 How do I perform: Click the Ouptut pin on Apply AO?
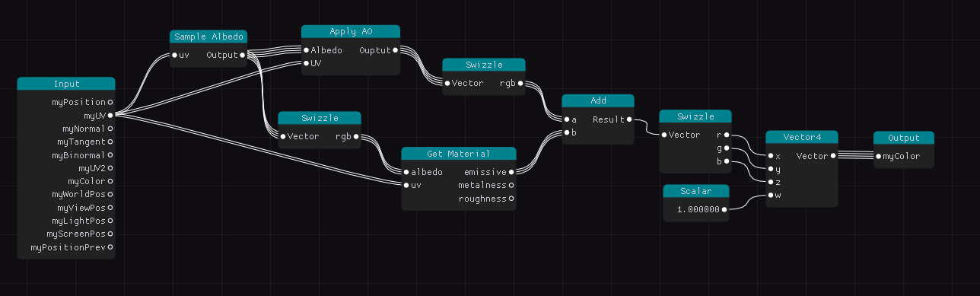[396, 50]
